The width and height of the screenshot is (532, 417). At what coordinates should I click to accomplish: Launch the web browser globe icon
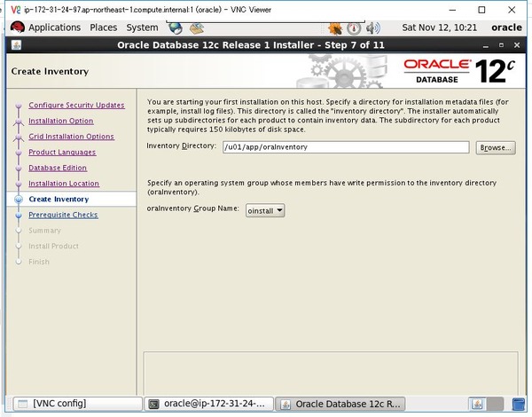pyautogui.click(x=176, y=28)
